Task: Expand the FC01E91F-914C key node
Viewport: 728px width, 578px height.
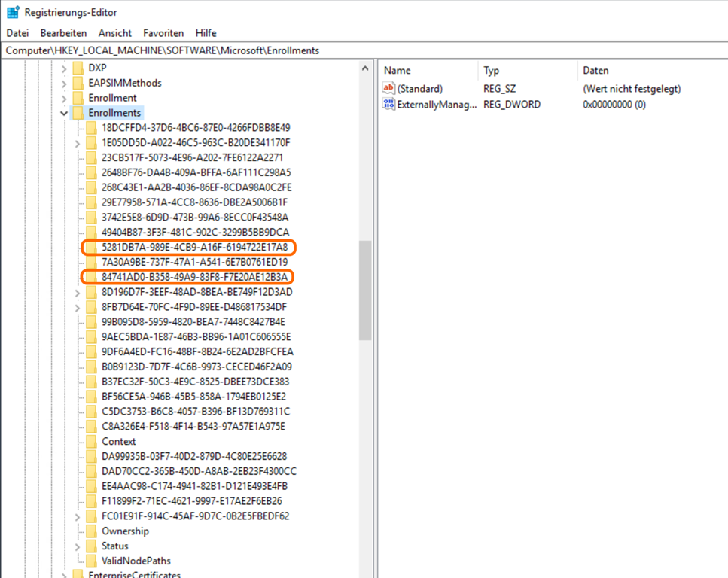Action: [78, 516]
